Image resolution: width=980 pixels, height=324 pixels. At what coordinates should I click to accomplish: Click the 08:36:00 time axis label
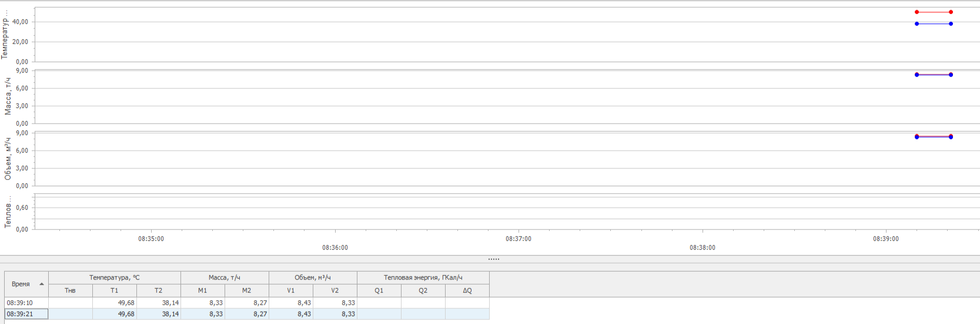click(x=335, y=248)
